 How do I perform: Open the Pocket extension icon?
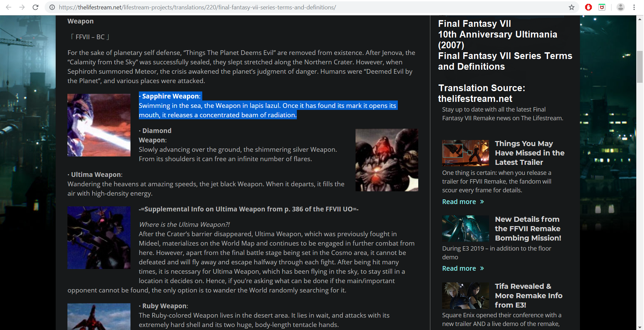point(602,7)
